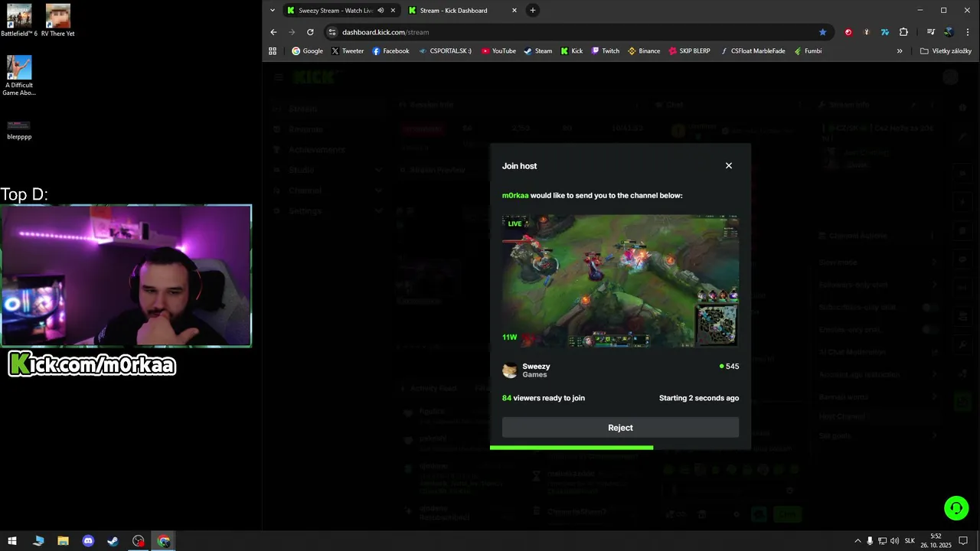Open a new browser tab
The width and height of the screenshot is (980, 551).
point(533,10)
